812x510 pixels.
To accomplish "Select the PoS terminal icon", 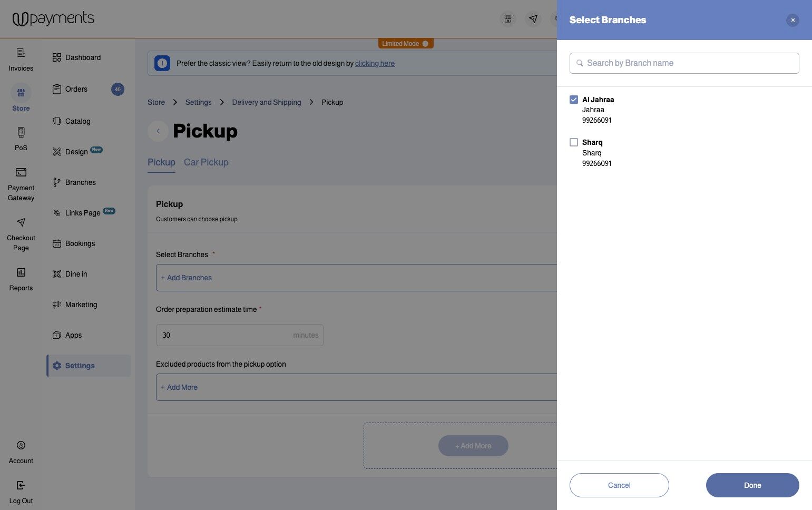I will (21, 132).
